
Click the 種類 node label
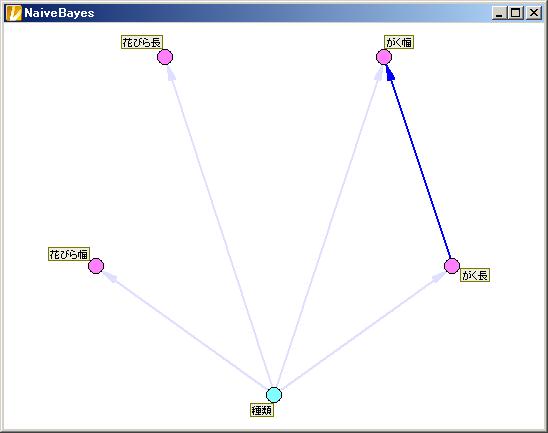[x=262, y=410]
